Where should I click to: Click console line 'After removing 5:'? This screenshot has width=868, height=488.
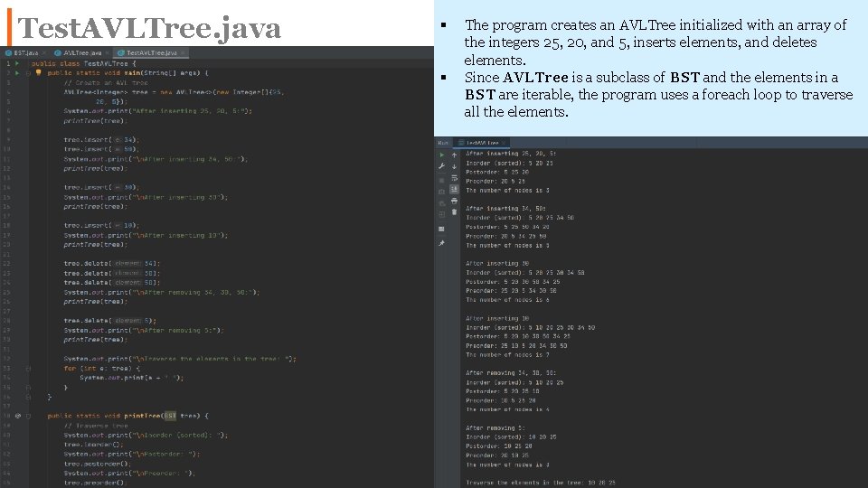coord(495,427)
